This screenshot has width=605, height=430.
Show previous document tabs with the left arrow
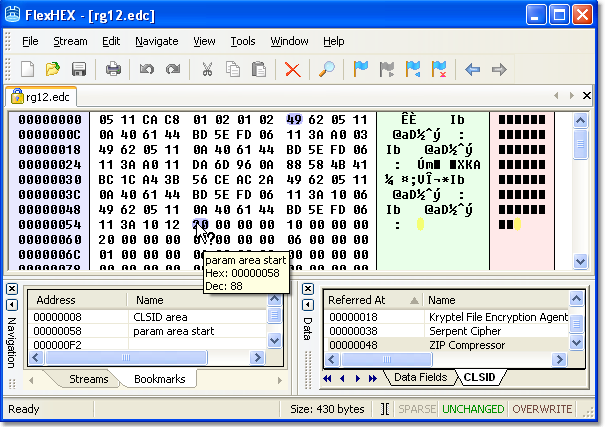[556, 95]
